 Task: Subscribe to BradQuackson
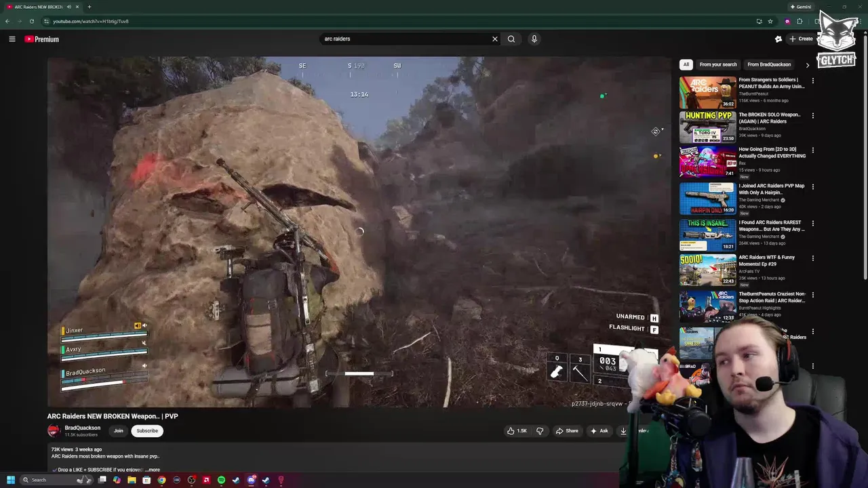coord(147,430)
